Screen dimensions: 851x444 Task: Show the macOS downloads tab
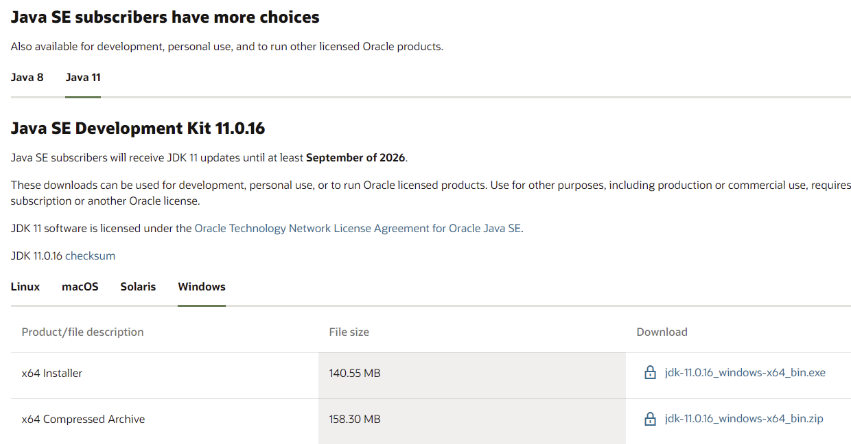click(80, 287)
